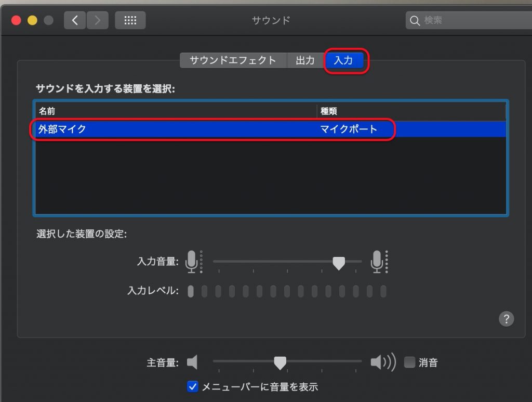532x402 pixels.
Task: Click the loud speaker icon by 主音量
Action: [382, 362]
